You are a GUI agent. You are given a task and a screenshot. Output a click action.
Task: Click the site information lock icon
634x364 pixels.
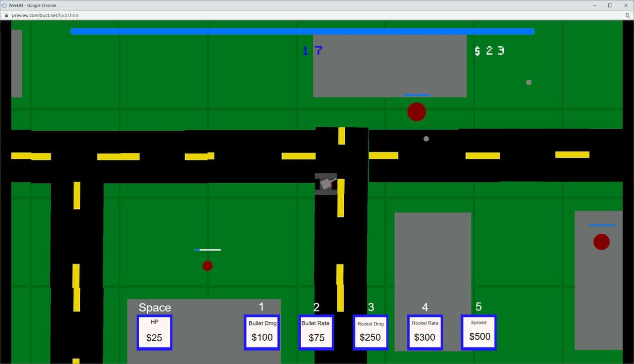click(6, 15)
